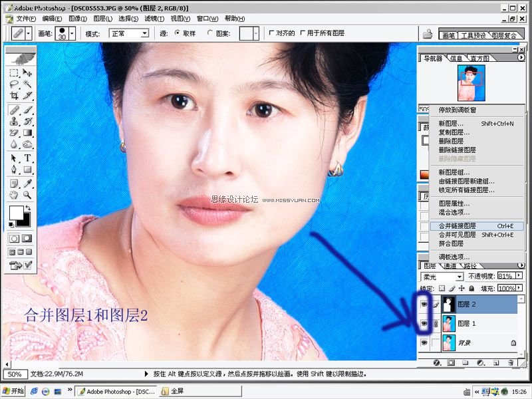Select the 图案 source radio button

coord(210,33)
